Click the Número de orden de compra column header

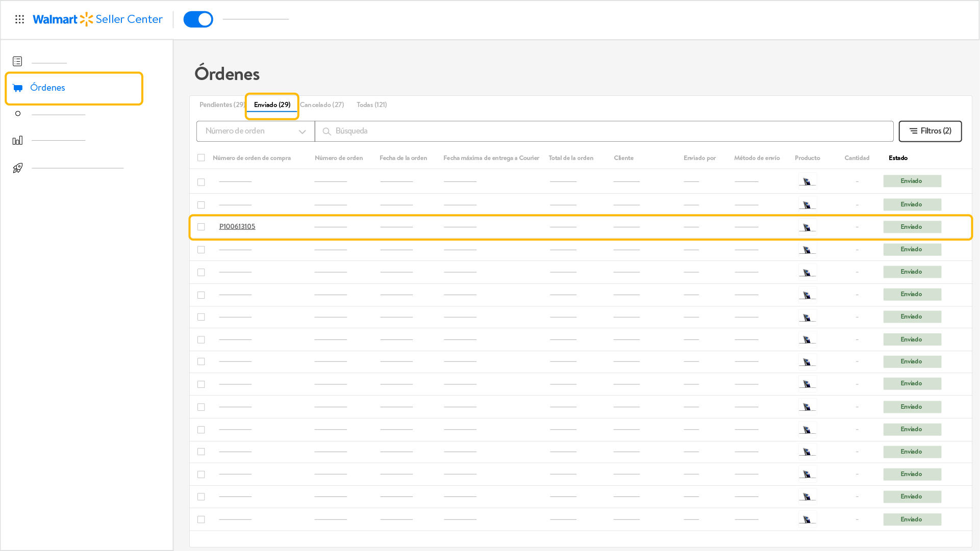coord(252,158)
